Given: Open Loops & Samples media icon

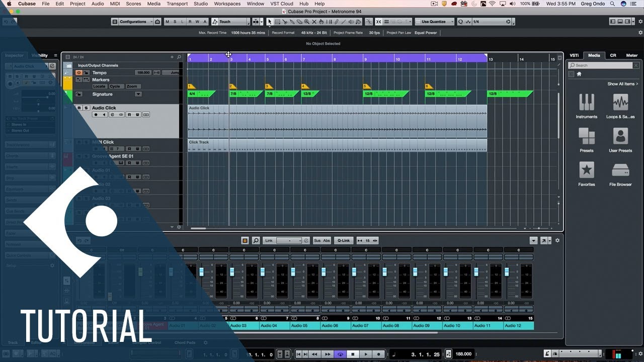Looking at the screenshot, I should [620, 102].
